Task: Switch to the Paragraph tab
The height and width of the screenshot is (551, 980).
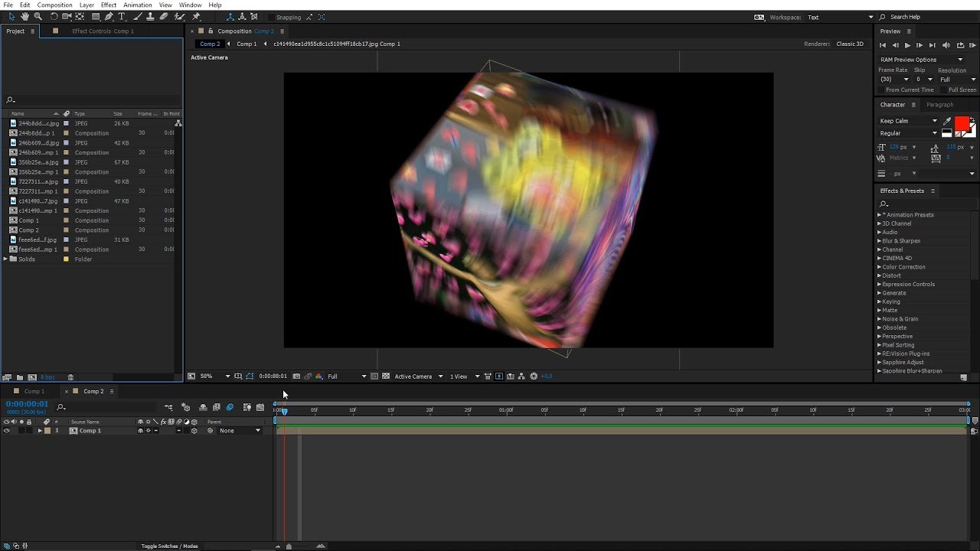Action: click(x=939, y=105)
